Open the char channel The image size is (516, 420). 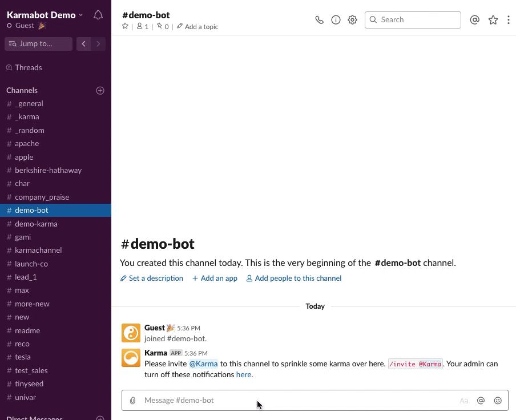pyautogui.click(x=55, y=184)
